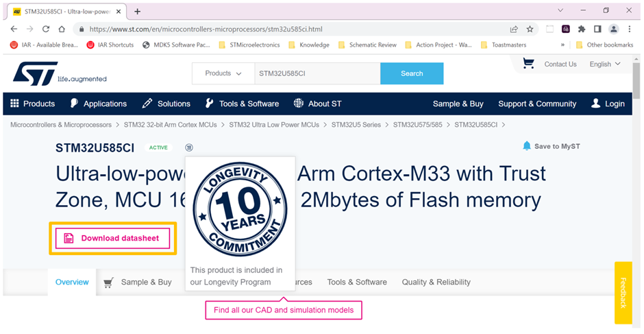Open the shopping cart icon
This screenshot has height=334, width=644.
pyautogui.click(x=528, y=63)
